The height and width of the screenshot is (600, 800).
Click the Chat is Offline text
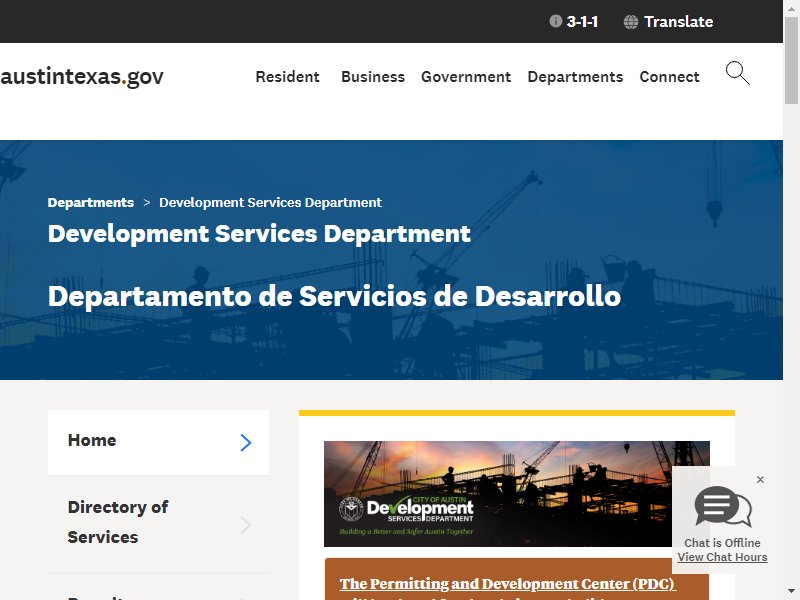point(722,543)
